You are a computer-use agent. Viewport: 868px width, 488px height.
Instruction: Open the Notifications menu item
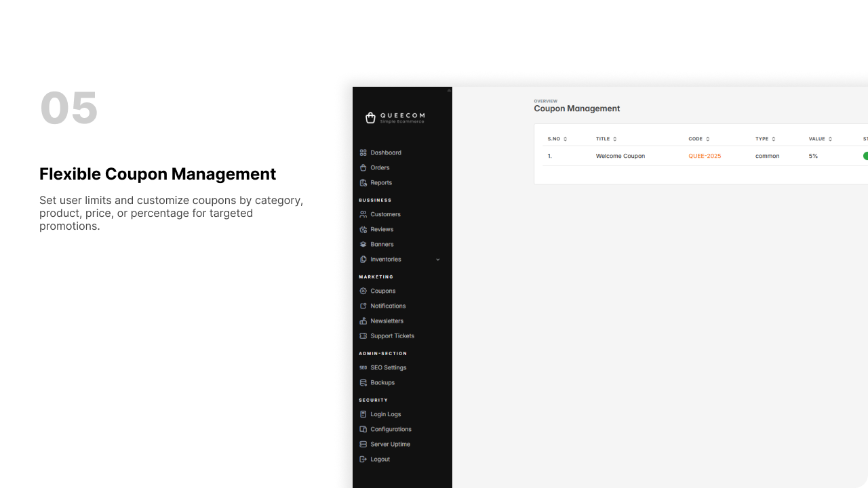[x=388, y=306]
